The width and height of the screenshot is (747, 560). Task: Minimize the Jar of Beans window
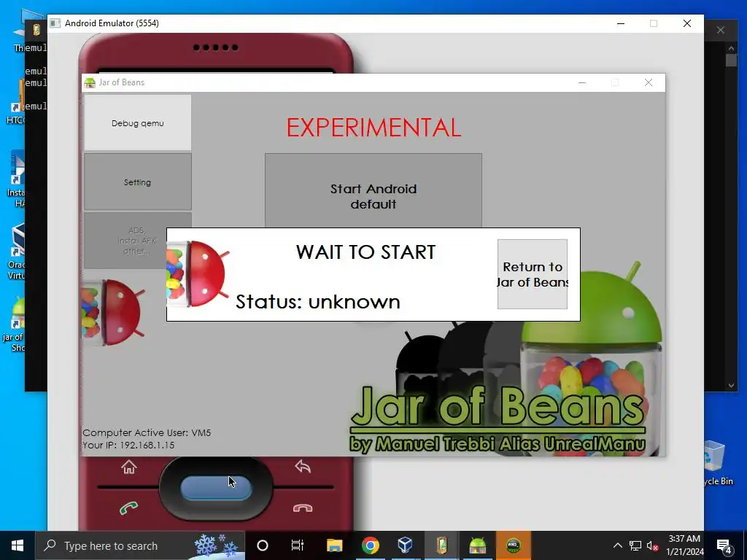click(x=581, y=83)
